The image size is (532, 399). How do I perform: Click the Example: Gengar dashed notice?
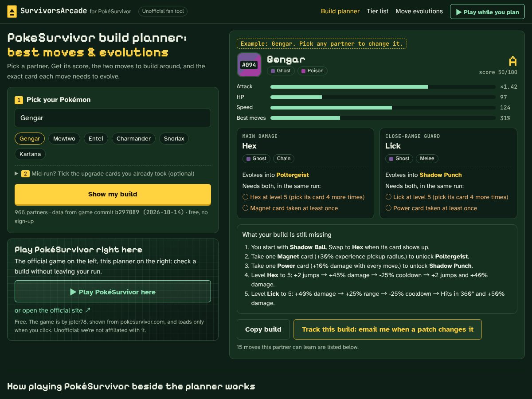tap(322, 43)
